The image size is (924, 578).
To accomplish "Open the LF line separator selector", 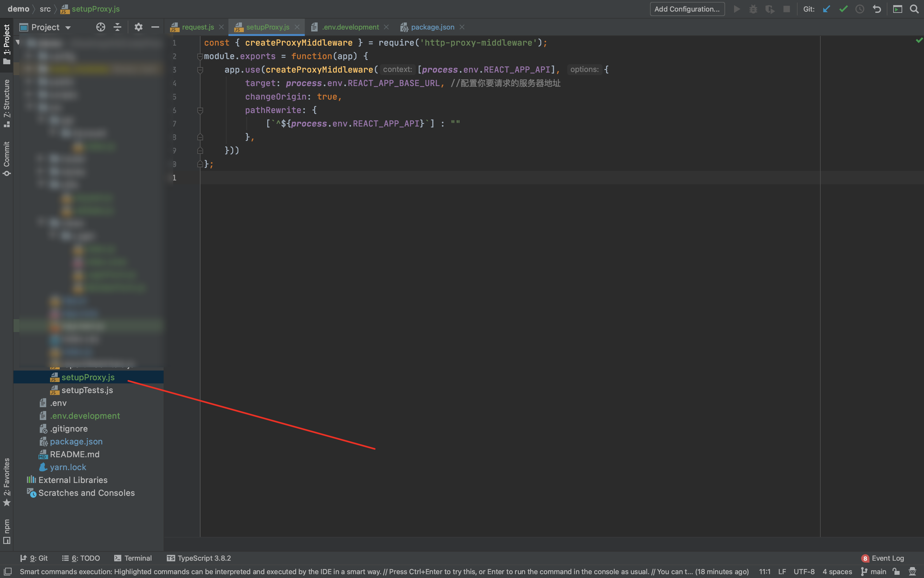I will point(782,572).
